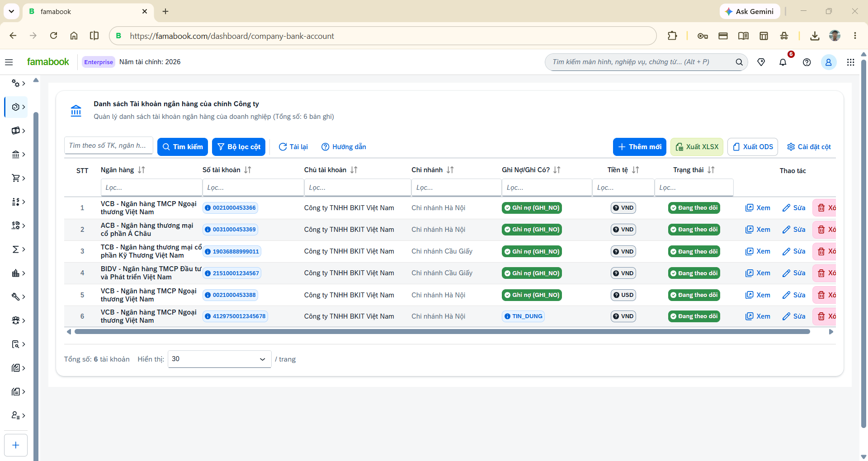Image resolution: width=868 pixels, height=461 pixels.
Task: Reload list with Tải lại
Action: (x=293, y=147)
